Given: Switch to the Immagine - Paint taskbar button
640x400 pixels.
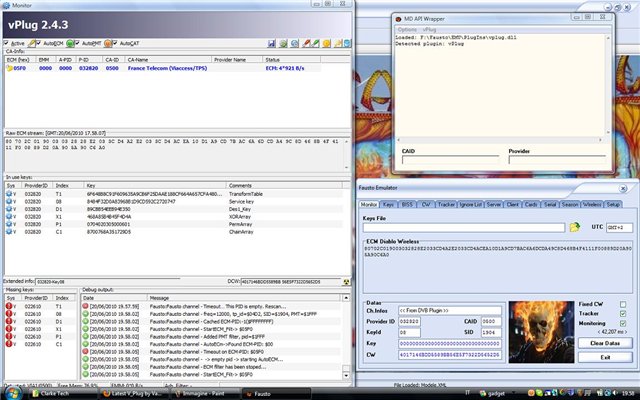Looking at the screenshot, I should coord(205,393).
